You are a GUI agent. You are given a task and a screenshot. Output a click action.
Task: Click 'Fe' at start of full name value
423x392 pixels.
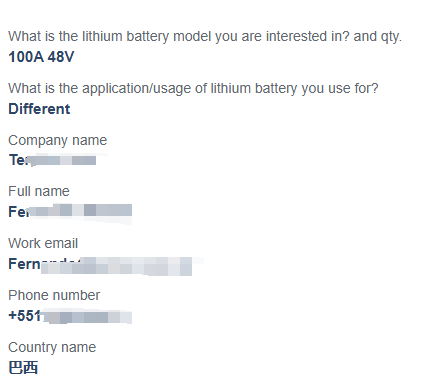point(17,212)
